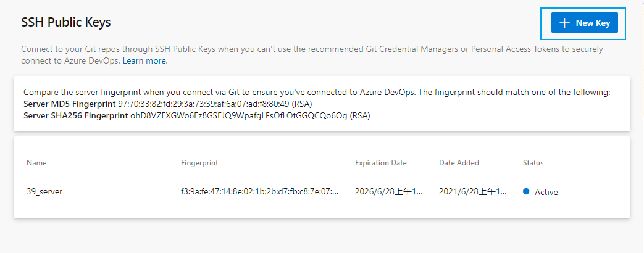The width and height of the screenshot is (644, 253).
Task: Open the Learn more link
Action: coord(145,61)
